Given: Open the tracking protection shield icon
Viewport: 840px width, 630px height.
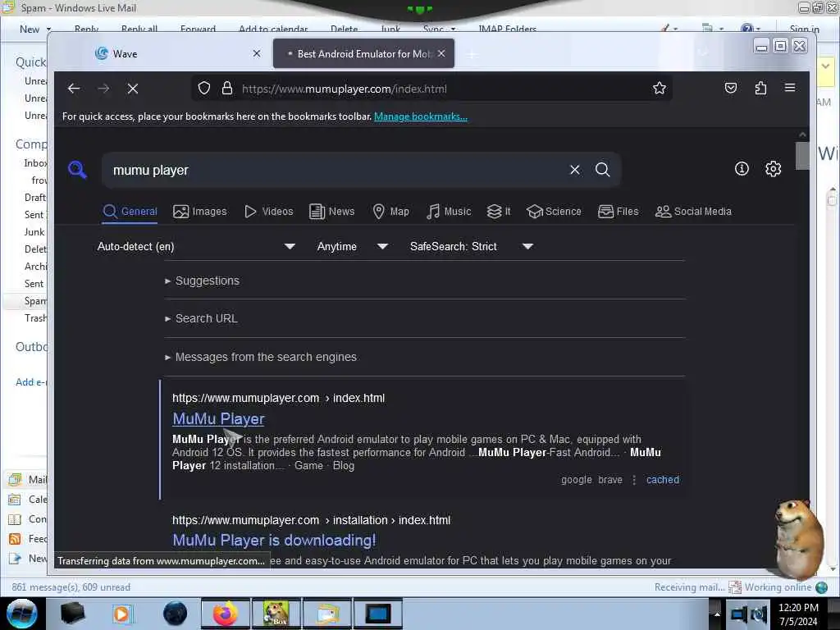Looking at the screenshot, I should tap(204, 89).
